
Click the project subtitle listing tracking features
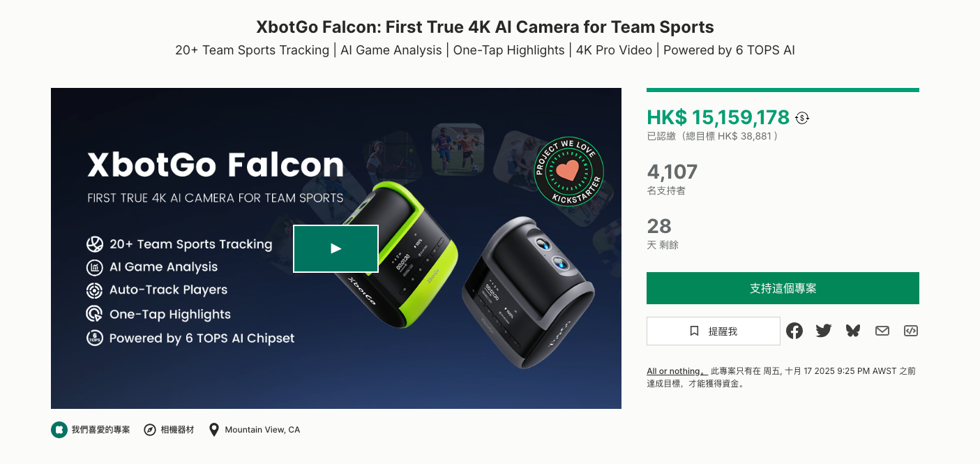485,50
